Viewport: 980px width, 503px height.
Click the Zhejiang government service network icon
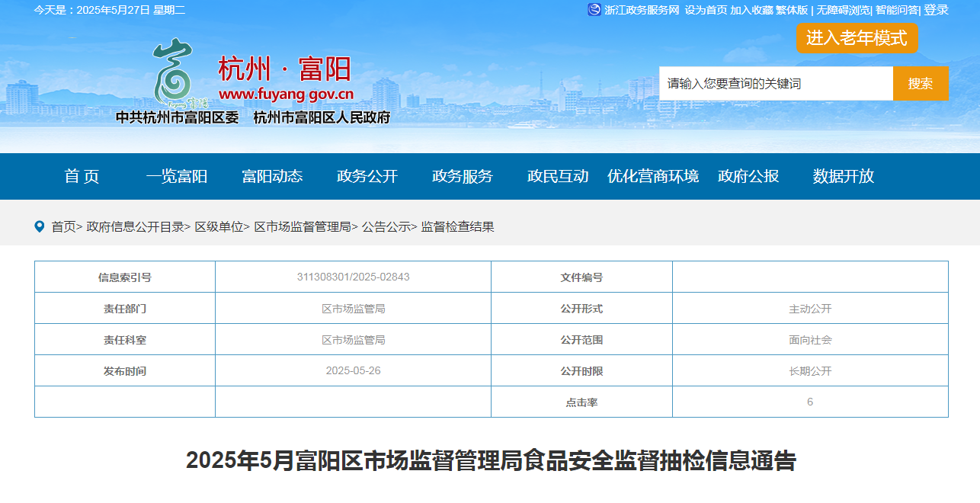point(594,10)
